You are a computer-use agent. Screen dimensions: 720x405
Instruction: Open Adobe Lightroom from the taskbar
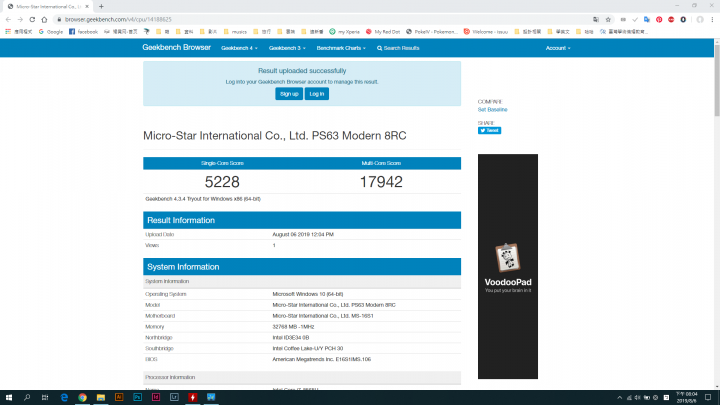pos(174,397)
